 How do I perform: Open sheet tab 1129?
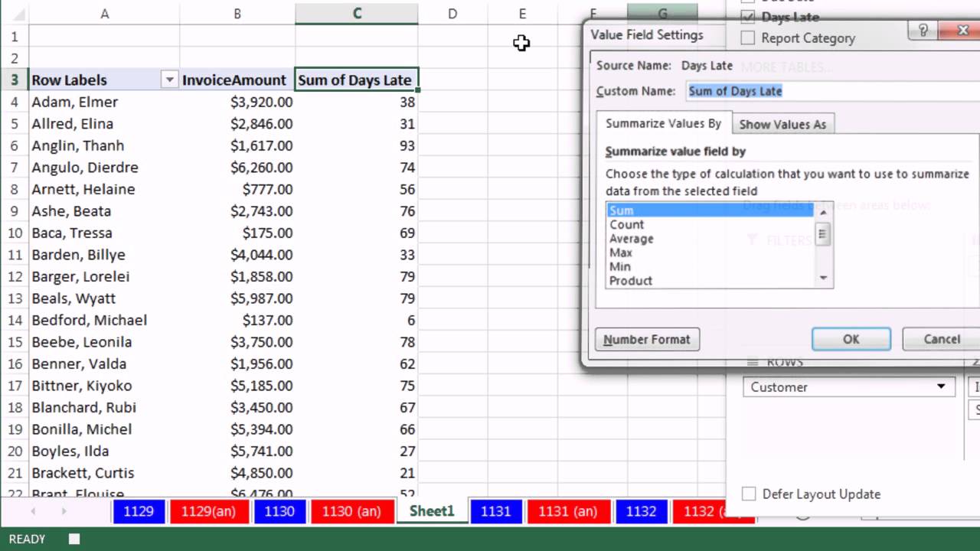[x=139, y=511]
